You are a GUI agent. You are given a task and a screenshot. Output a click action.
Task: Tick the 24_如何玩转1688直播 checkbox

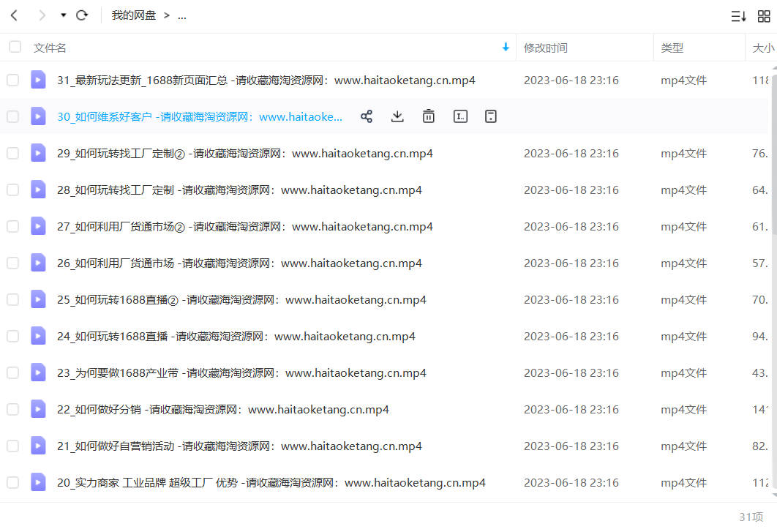click(x=13, y=336)
